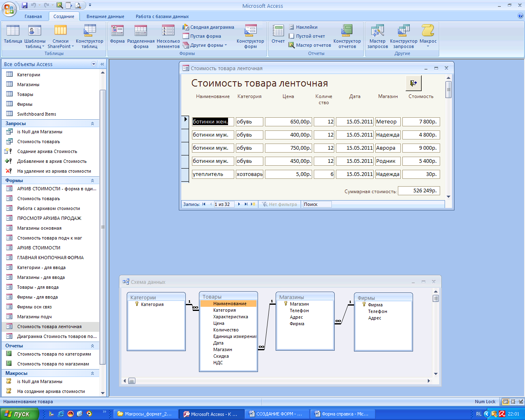Open query is Null для Магазины
The height and width of the screenshot is (420, 525).
tap(50, 132)
